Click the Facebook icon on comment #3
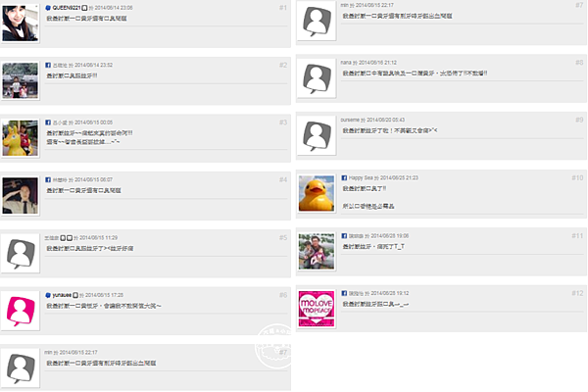This screenshot has width=588, height=392. tap(48, 122)
